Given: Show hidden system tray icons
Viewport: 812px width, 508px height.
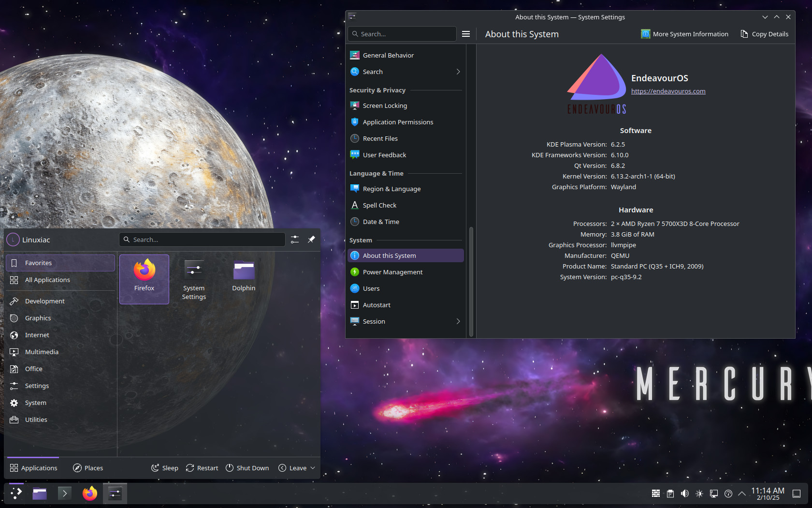Looking at the screenshot, I should click(742, 493).
